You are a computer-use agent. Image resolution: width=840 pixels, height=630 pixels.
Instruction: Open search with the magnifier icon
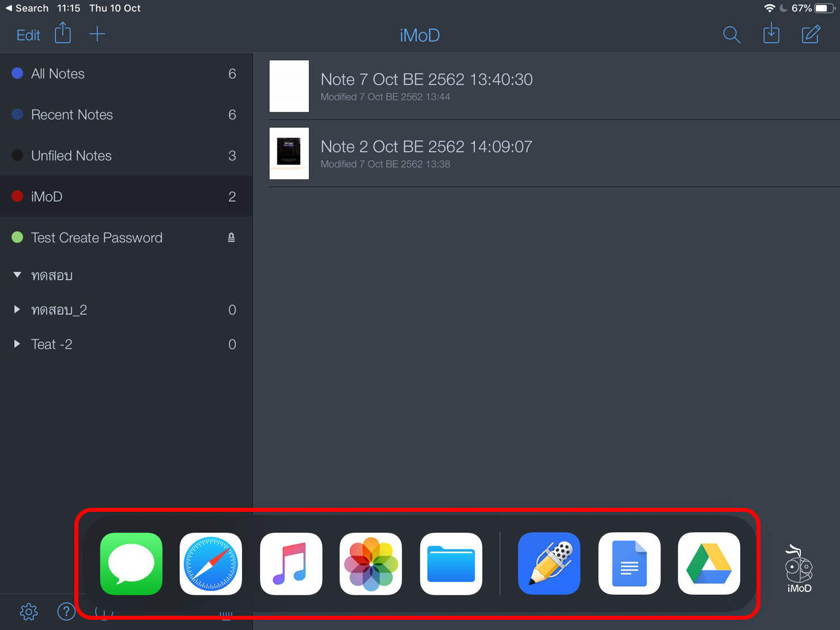point(732,35)
